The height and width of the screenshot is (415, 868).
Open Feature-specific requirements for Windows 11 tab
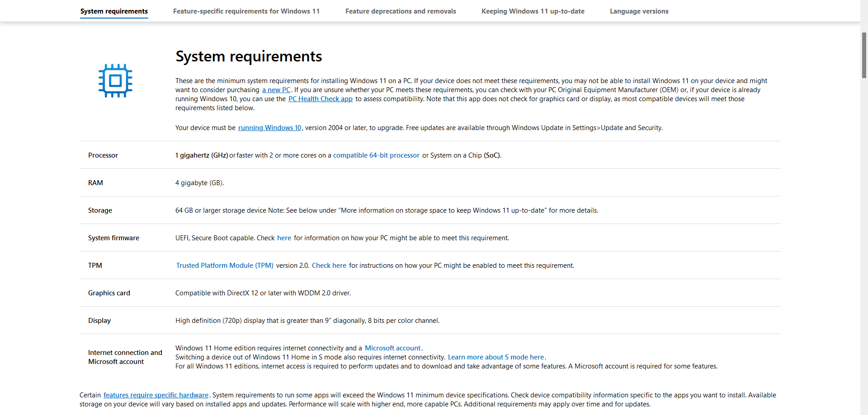[246, 11]
